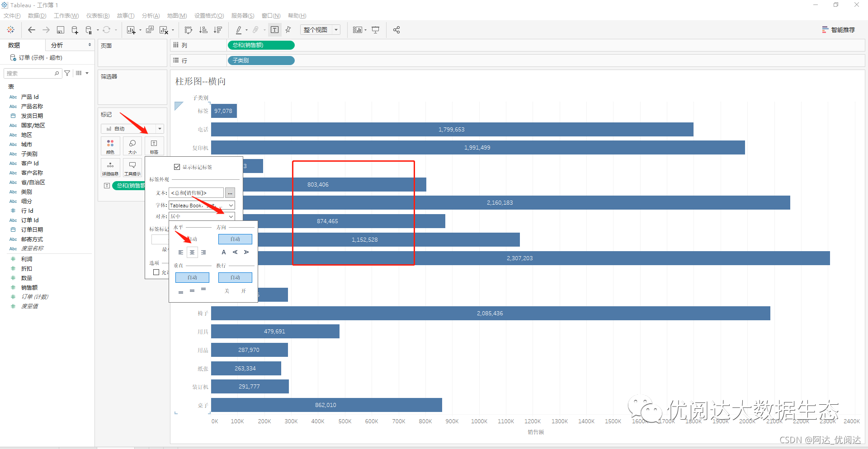The height and width of the screenshot is (449, 868).
Task: Open the File menu
Action: (12, 16)
